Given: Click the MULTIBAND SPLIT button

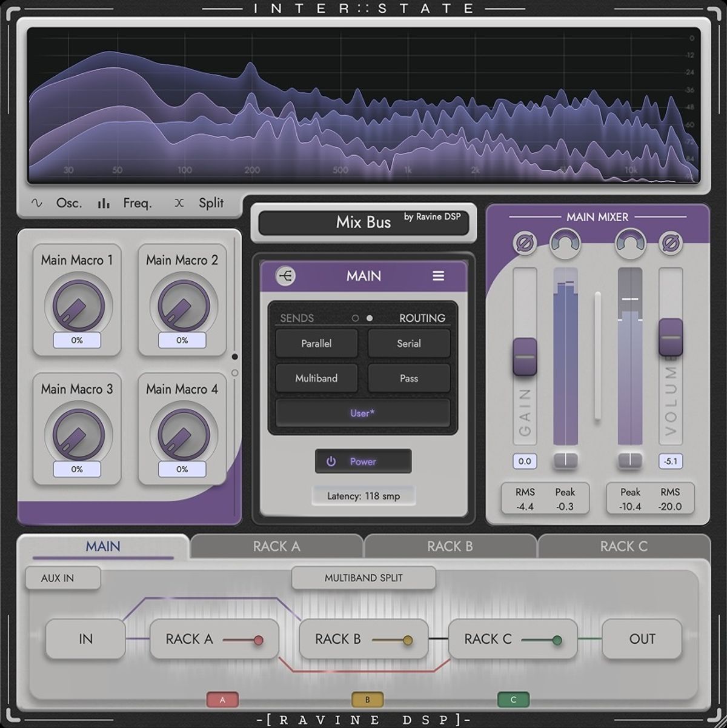Looking at the screenshot, I should [x=363, y=578].
